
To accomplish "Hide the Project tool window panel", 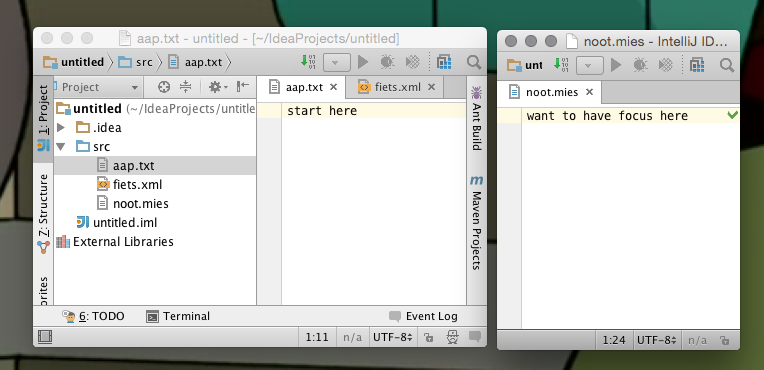I will coord(243,87).
